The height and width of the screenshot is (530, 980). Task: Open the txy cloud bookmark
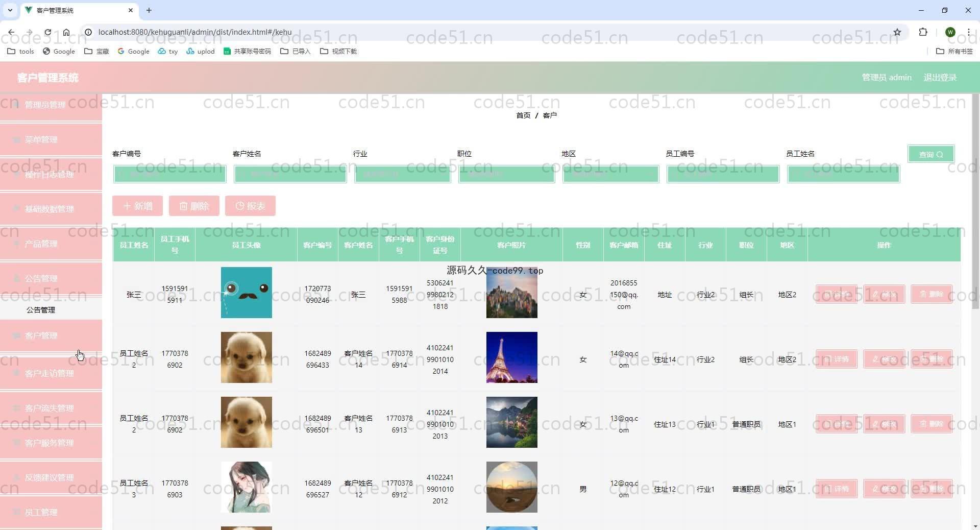[167, 51]
